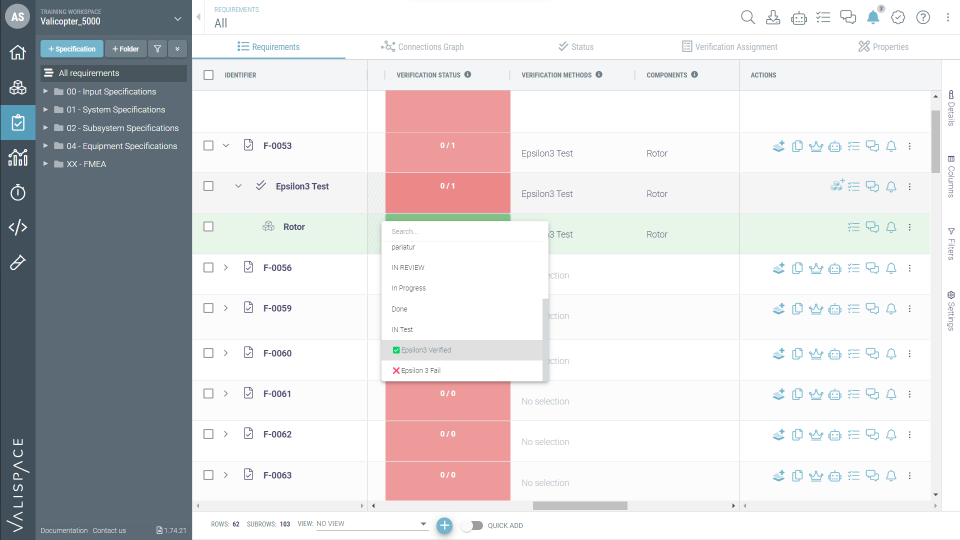Open the top bar kebab menu
Screen dimensions: 960x540
(x=948, y=17)
